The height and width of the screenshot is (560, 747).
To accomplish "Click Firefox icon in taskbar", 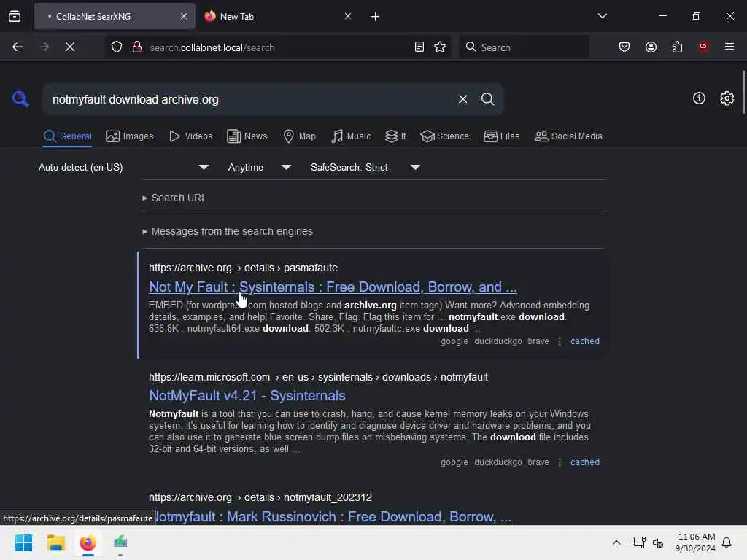I will (x=88, y=542).
